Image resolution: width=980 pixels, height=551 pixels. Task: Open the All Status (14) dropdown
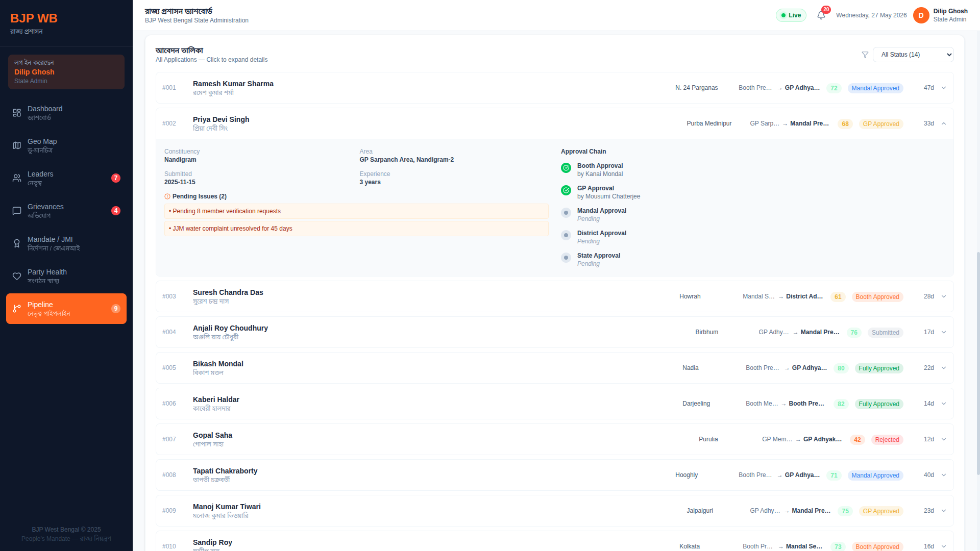click(913, 55)
